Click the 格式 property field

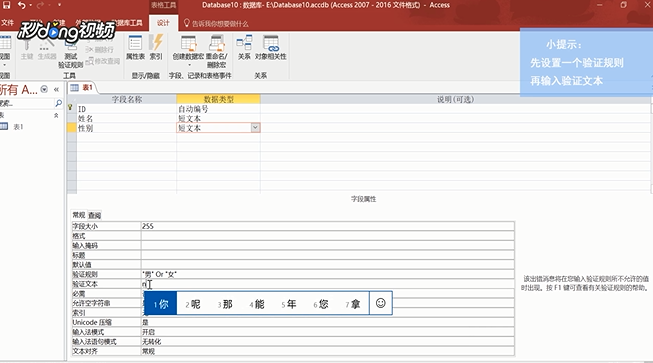[327, 236]
